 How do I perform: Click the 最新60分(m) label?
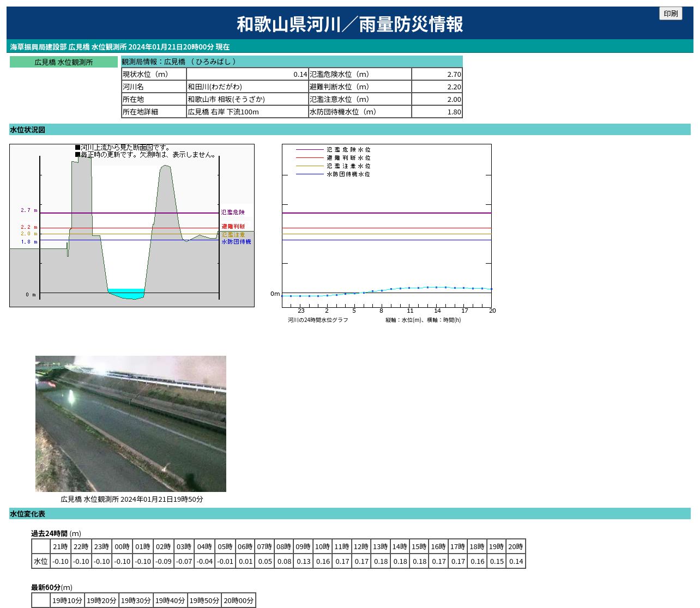tap(52, 587)
